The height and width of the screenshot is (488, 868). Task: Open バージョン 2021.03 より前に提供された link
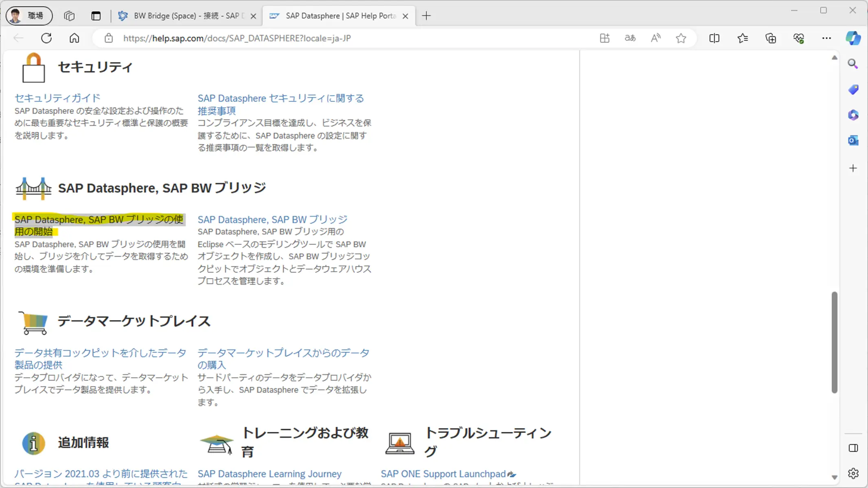(101, 474)
